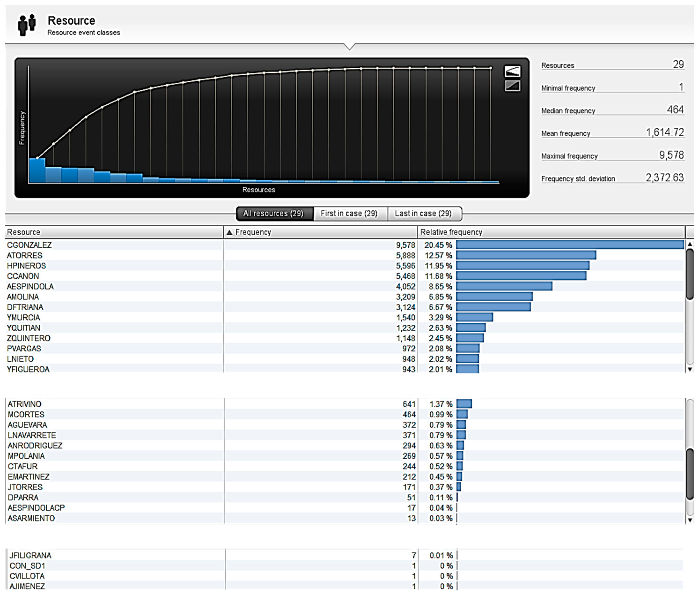Select the MCORTES resource row

26,415
